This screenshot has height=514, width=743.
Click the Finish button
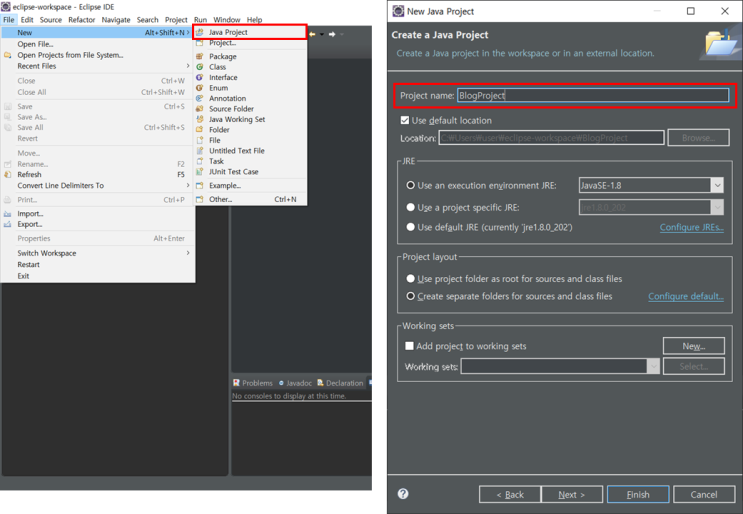[638, 495]
